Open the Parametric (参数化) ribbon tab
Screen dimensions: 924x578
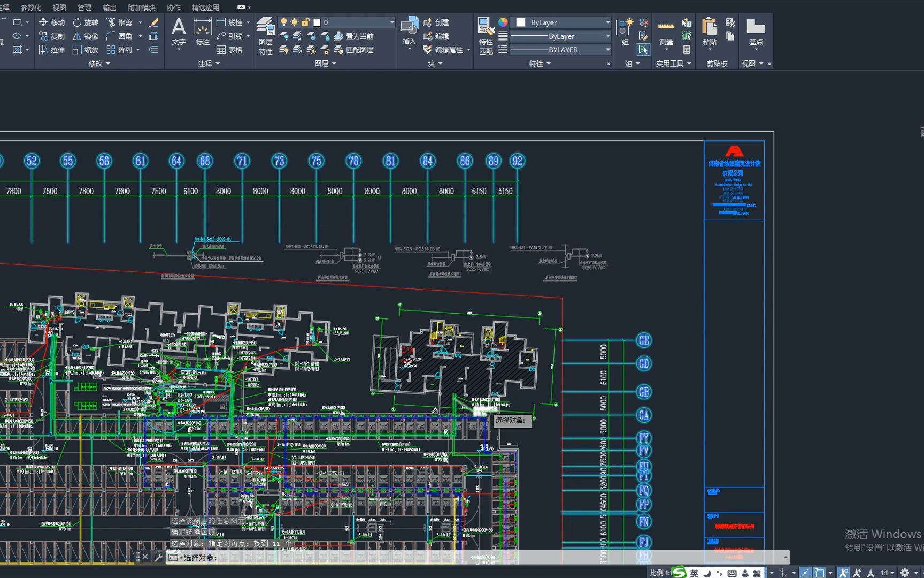coord(30,7)
